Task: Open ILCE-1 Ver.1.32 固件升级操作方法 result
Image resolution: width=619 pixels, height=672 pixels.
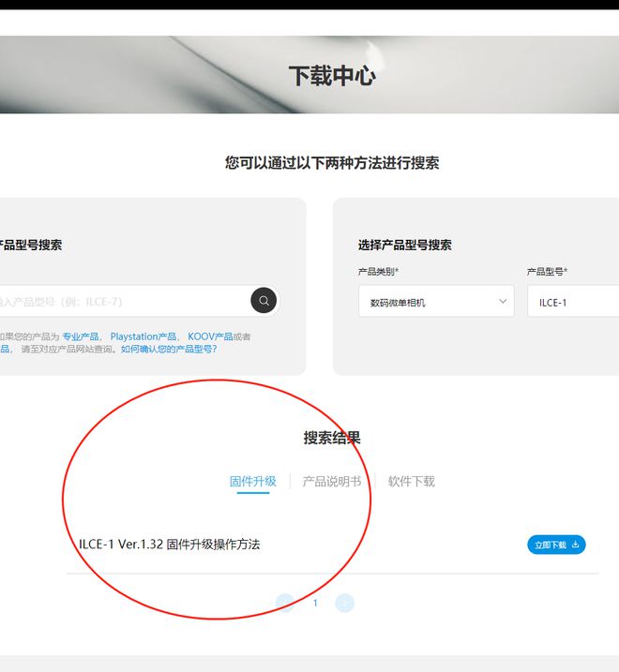Action: tap(170, 545)
